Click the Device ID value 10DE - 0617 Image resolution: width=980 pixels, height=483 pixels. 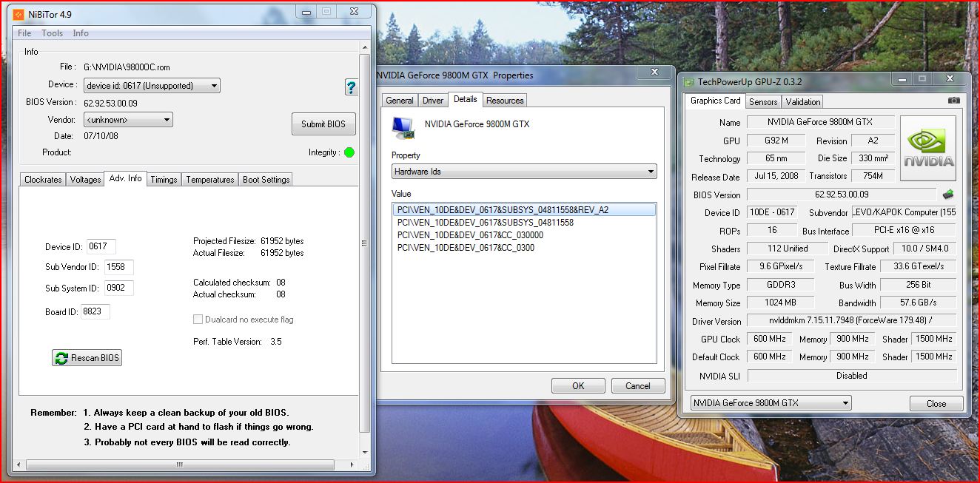tap(772, 212)
